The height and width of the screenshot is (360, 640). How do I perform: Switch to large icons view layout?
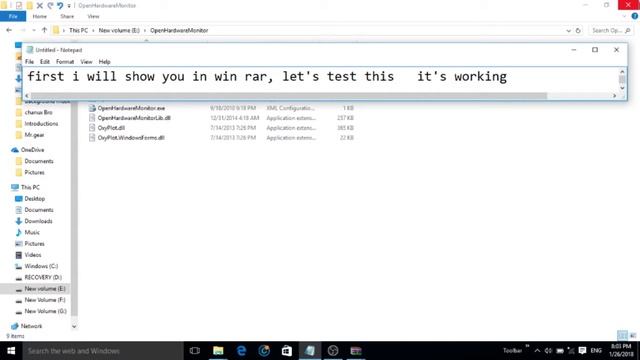633,336
